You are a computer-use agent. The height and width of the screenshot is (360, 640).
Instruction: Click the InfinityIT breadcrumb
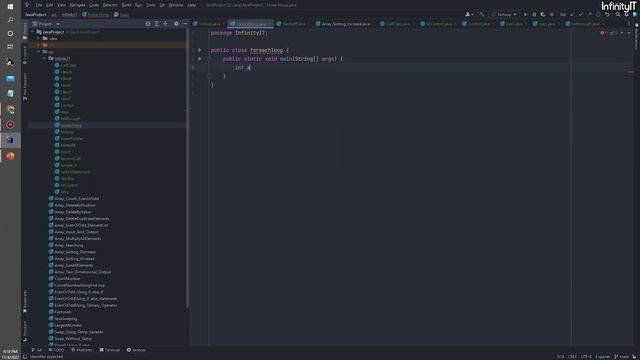[69, 14]
